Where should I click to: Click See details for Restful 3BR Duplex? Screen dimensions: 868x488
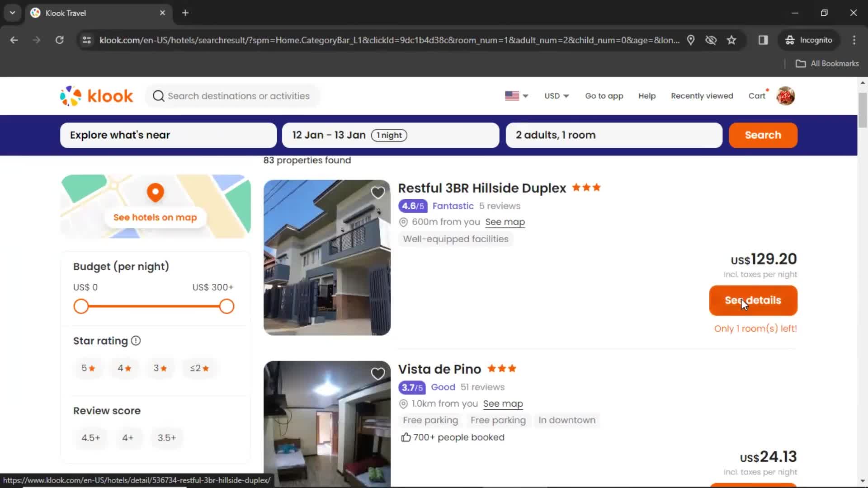click(x=753, y=300)
